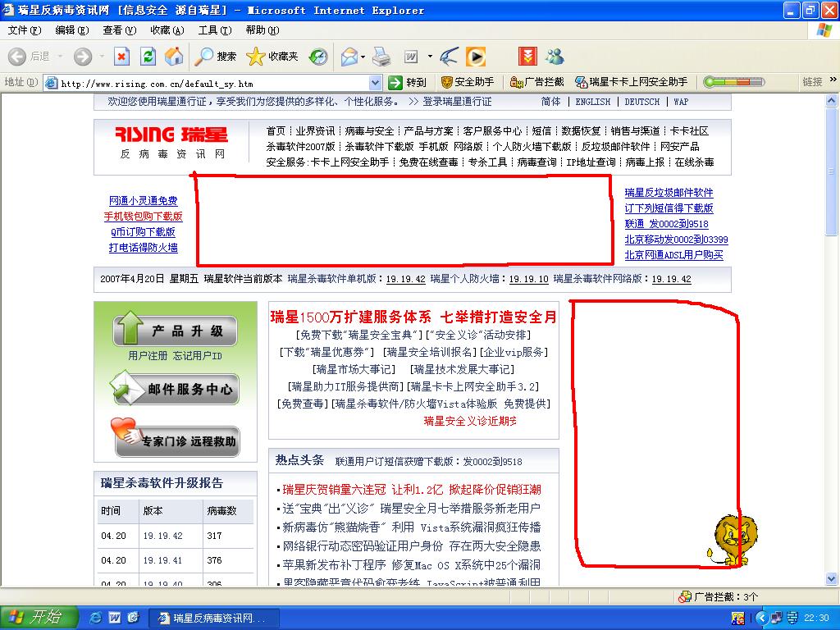
Task: Expand the Forward button history dropdown
Action: (102, 57)
